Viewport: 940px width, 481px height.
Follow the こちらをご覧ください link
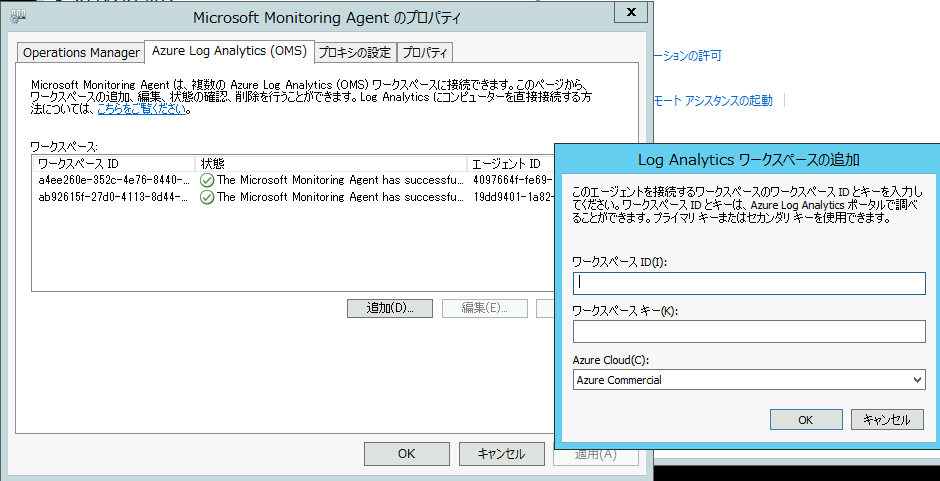click(142, 110)
